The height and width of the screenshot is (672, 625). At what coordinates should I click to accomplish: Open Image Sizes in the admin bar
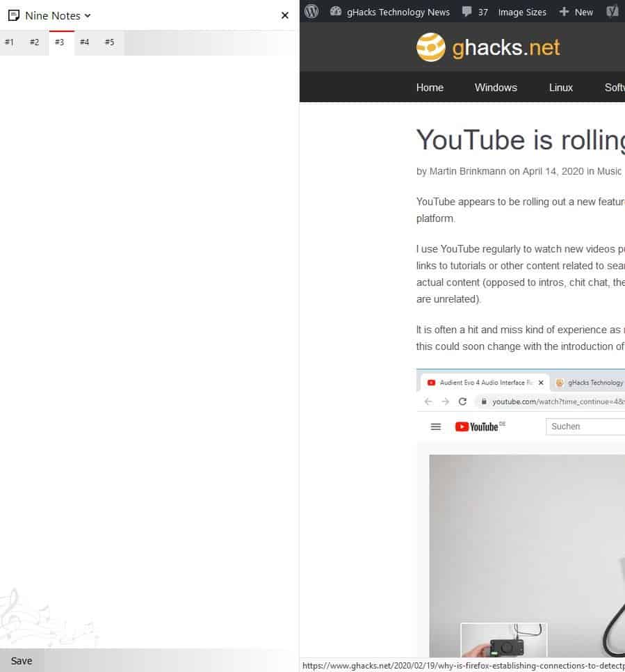coord(521,12)
